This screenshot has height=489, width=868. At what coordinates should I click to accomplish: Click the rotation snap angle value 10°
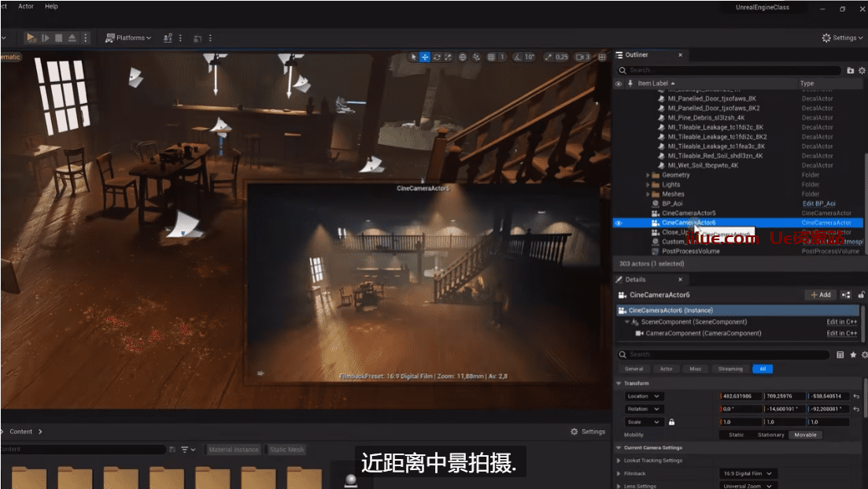click(x=529, y=57)
